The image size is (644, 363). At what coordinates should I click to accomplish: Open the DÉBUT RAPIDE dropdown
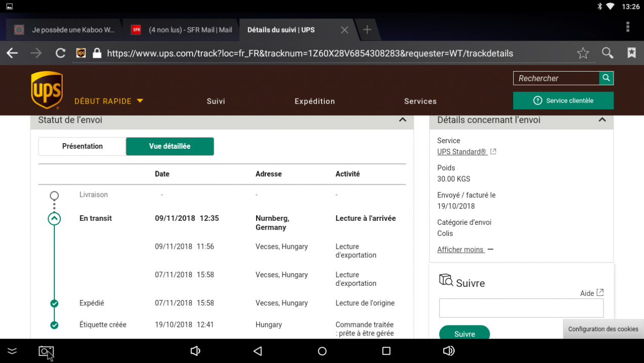click(x=109, y=101)
